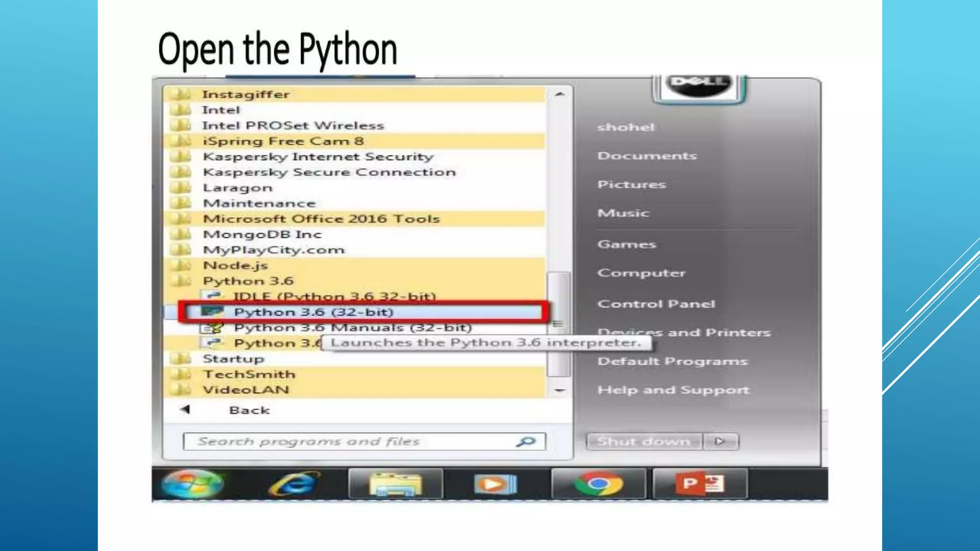
Task: Expand the Node.js folder
Action: point(235,265)
